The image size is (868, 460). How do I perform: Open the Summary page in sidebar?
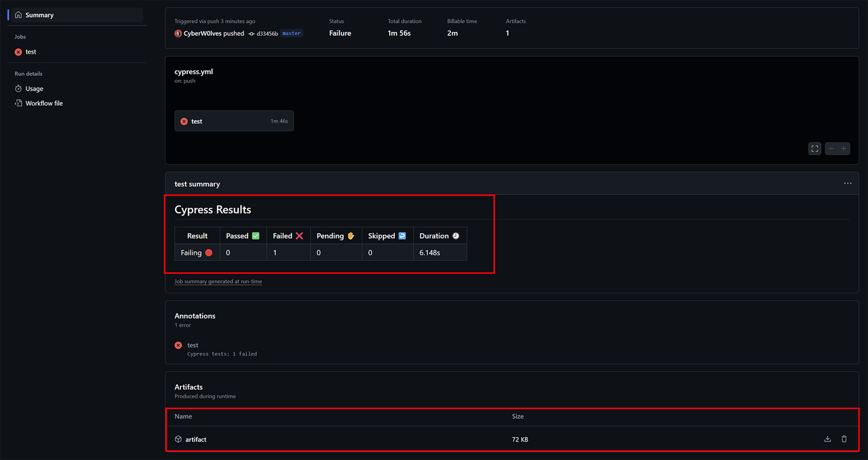click(x=76, y=15)
